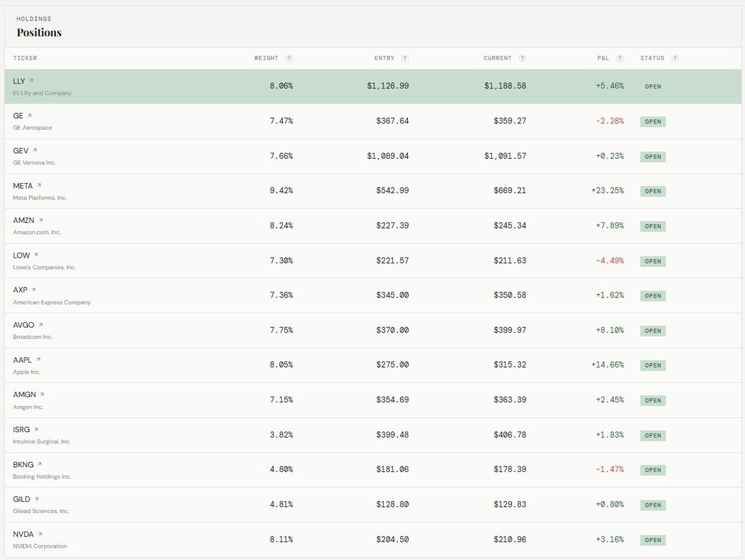Select the Intuitive Surgical, Inc. name
Viewport: 745px width, 560px height.
[42, 442]
